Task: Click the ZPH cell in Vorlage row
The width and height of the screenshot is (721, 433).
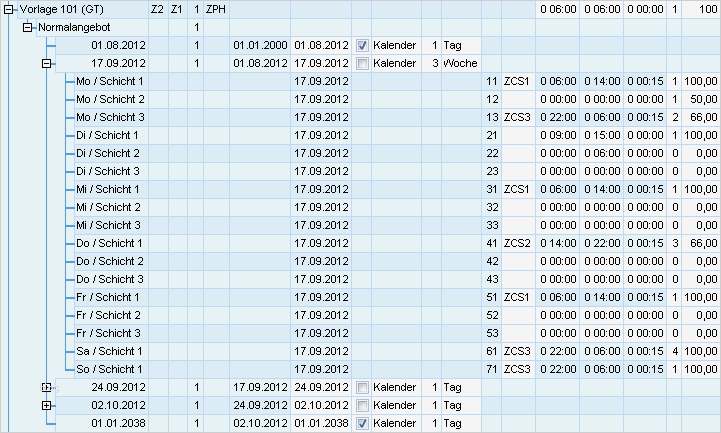Action: click(x=216, y=9)
